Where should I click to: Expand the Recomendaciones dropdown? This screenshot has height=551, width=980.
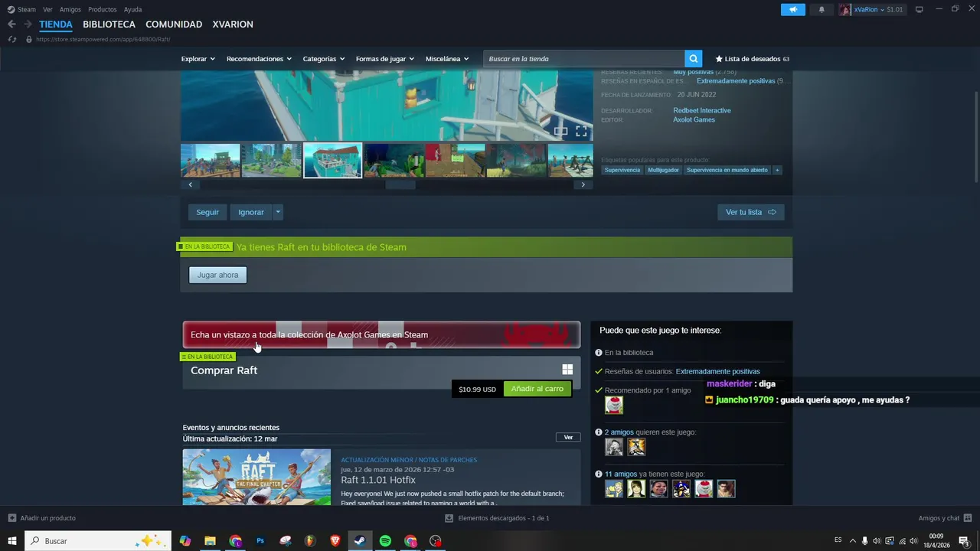click(x=259, y=59)
